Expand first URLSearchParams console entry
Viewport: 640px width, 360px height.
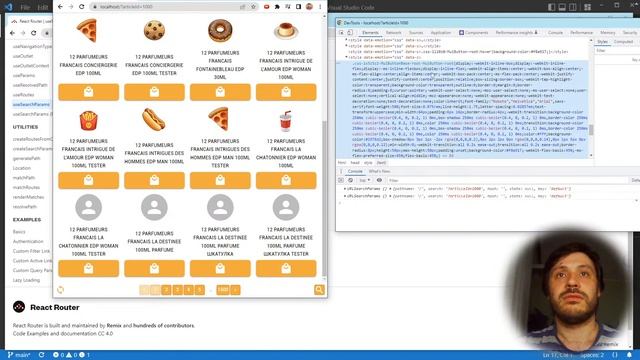(345, 189)
